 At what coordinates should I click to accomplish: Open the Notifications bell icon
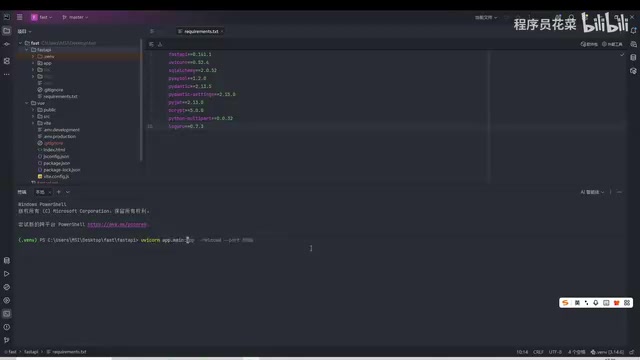(x=633, y=31)
